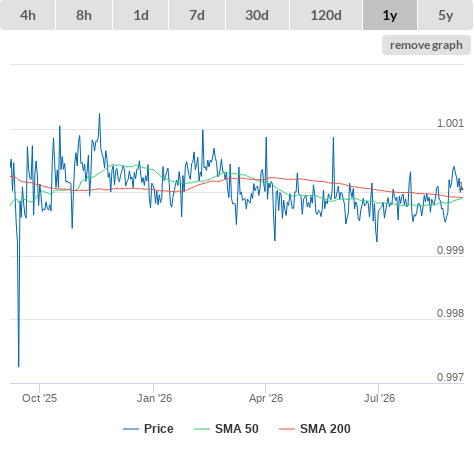This screenshot has height=455, width=474.
Task: Switch to the 5y time range
Action: click(446, 15)
